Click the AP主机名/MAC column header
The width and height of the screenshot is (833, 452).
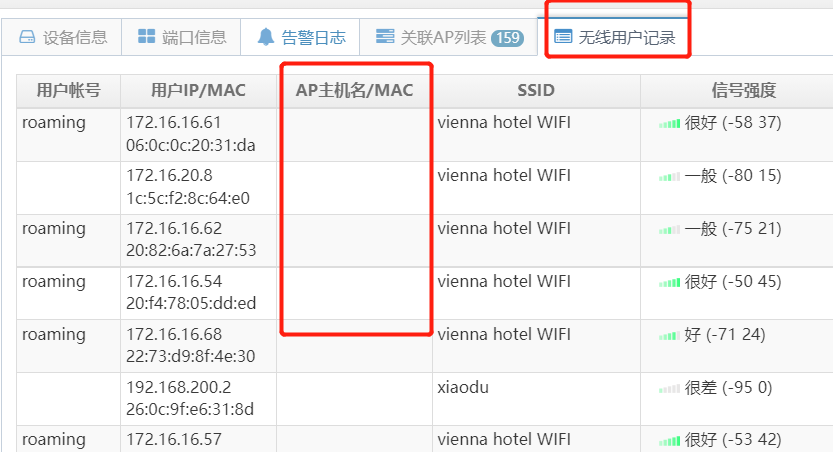[354, 91]
